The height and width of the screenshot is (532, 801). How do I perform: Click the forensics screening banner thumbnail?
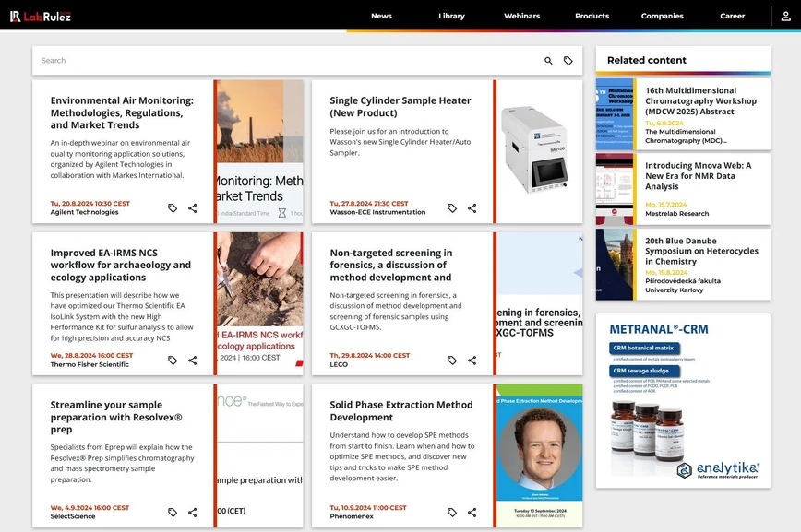pos(540,303)
